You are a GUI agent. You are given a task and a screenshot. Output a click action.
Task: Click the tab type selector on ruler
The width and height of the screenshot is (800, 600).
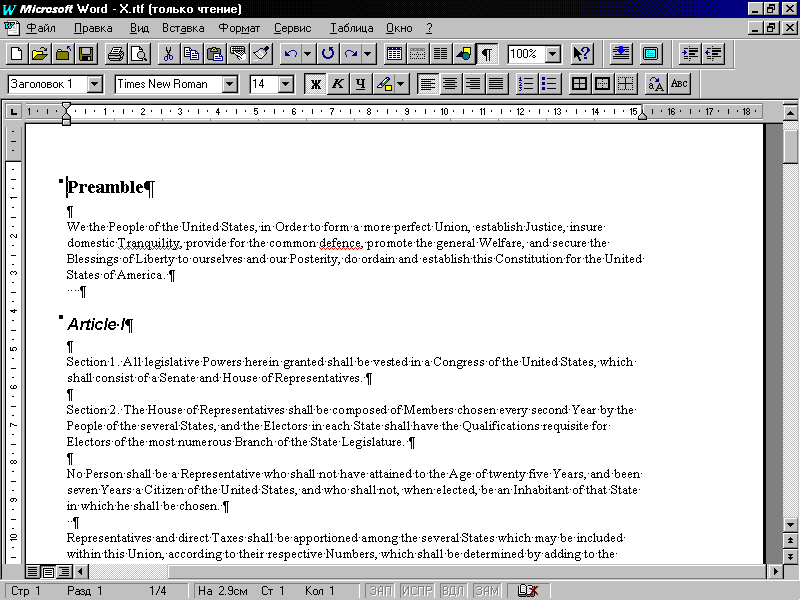(14, 111)
